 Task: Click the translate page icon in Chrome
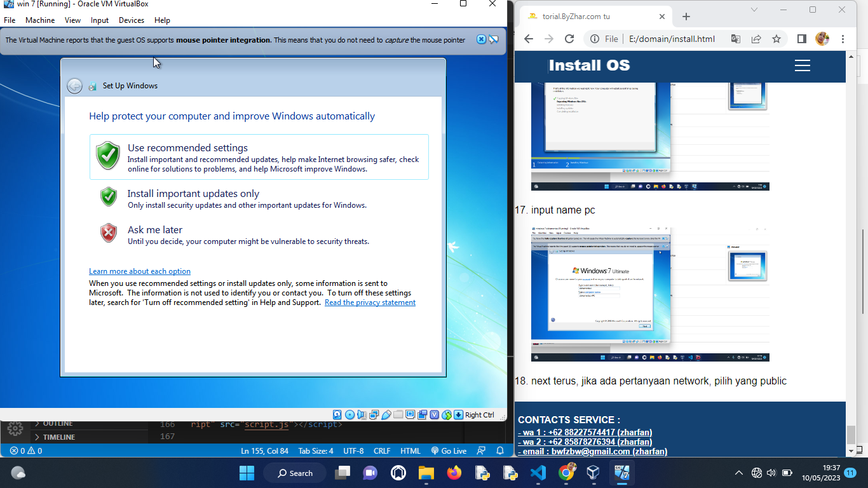tap(735, 39)
